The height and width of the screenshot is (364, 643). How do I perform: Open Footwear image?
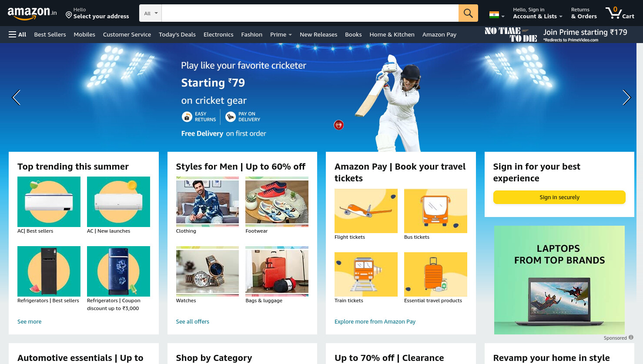277,202
